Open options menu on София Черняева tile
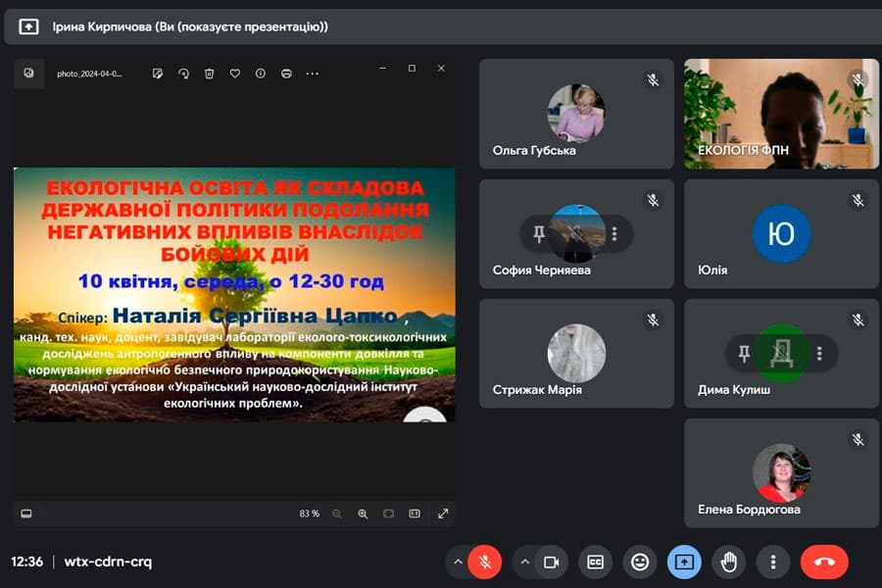This screenshot has height=588, width=882. point(614,234)
